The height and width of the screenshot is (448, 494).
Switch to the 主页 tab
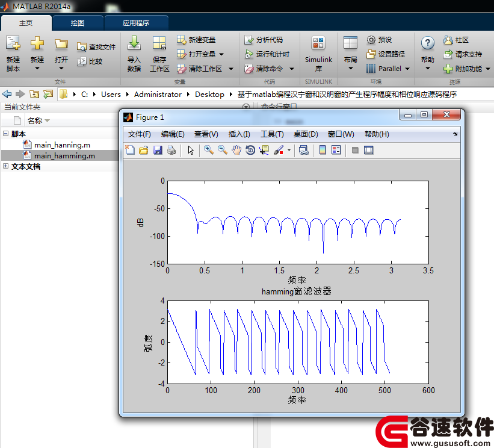click(x=26, y=23)
